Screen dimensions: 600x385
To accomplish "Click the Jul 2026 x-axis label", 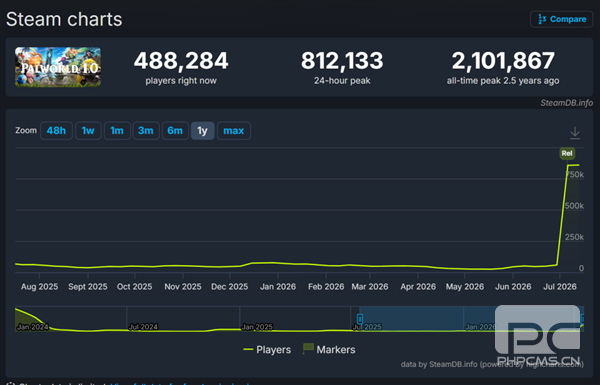I will [560, 287].
